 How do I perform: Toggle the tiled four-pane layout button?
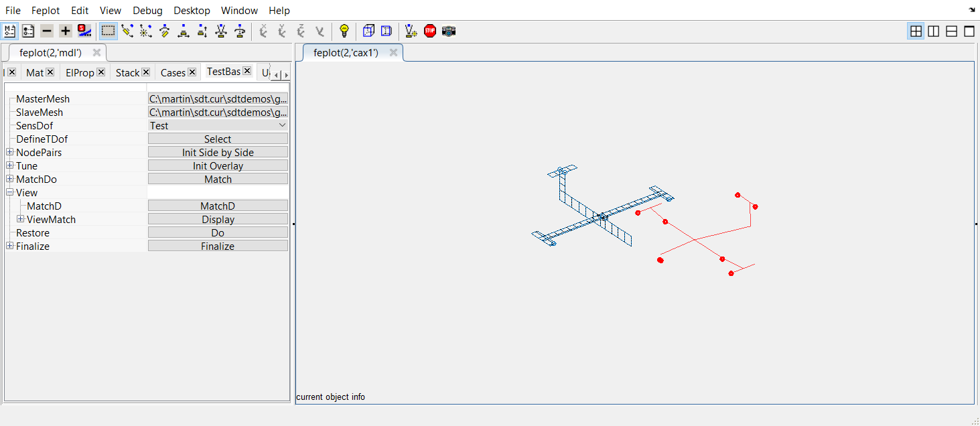point(915,31)
